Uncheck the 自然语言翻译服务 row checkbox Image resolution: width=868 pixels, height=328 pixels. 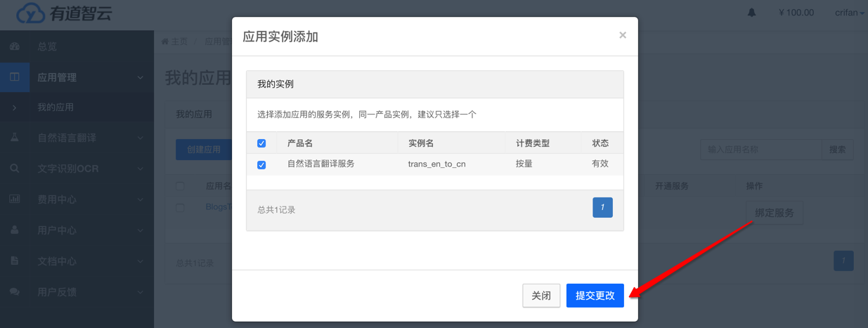click(x=261, y=164)
